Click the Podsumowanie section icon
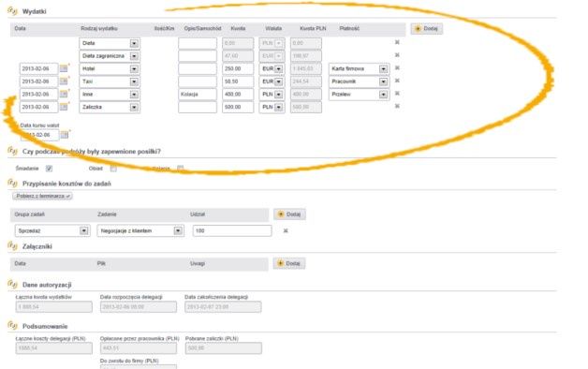 tap(12, 326)
